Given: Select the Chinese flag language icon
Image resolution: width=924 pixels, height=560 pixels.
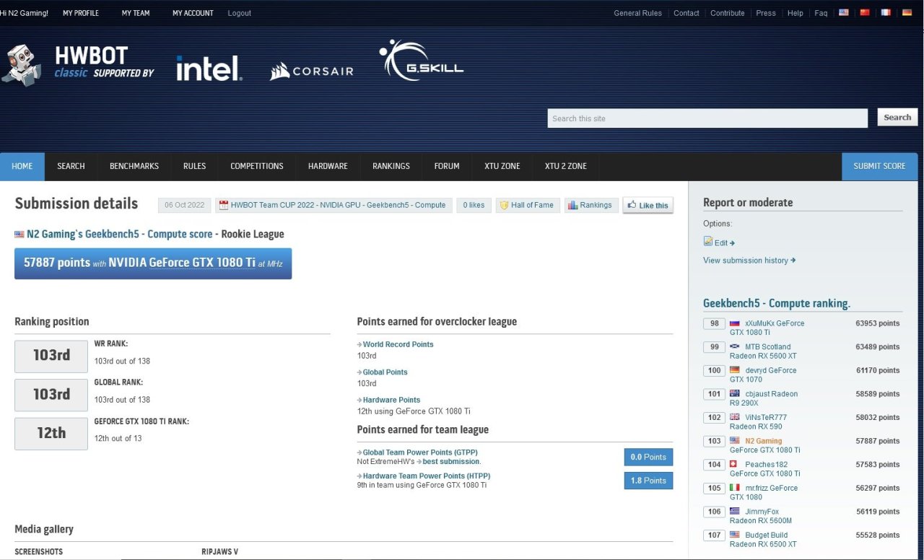Looking at the screenshot, I should click(x=865, y=13).
